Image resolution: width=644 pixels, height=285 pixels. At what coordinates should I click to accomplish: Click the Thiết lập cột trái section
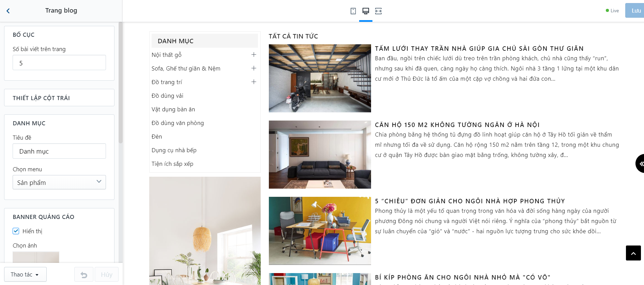tap(59, 98)
